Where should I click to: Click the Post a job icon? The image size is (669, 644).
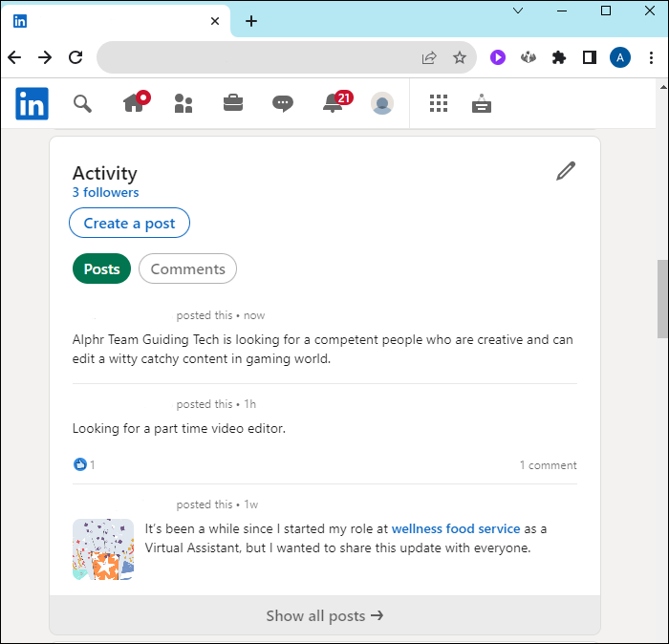point(482,103)
